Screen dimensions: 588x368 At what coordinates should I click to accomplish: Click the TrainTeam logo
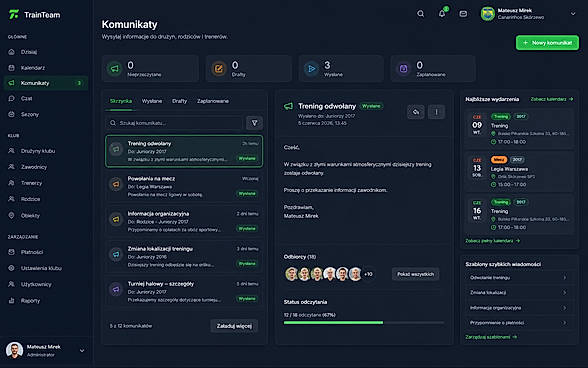coord(34,15)
